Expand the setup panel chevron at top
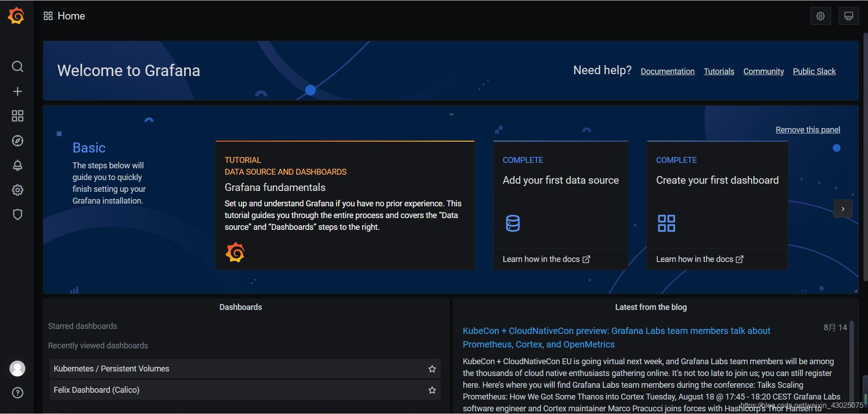Image resolution: width=868 pixels, height=414 pixels. pos(451,114)
